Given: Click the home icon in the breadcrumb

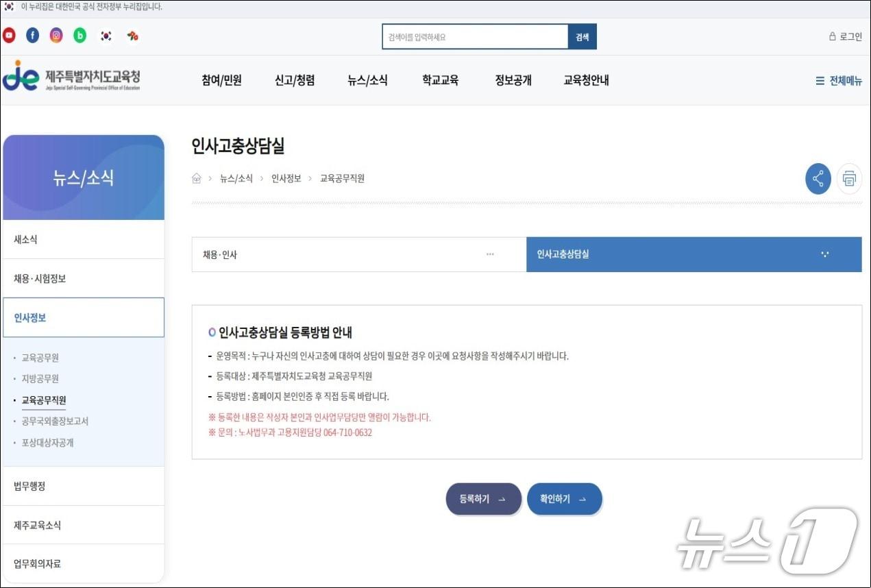Looking at the screenshot, I should [x=196, y=178].
